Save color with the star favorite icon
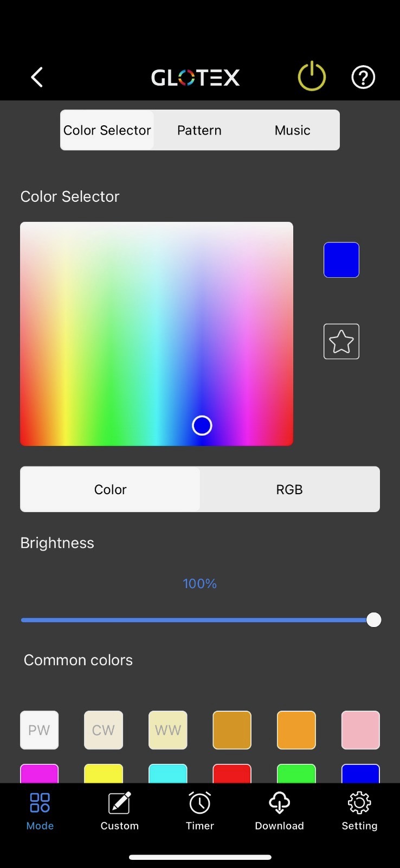 pyautogui.click(x=341, y=342)
